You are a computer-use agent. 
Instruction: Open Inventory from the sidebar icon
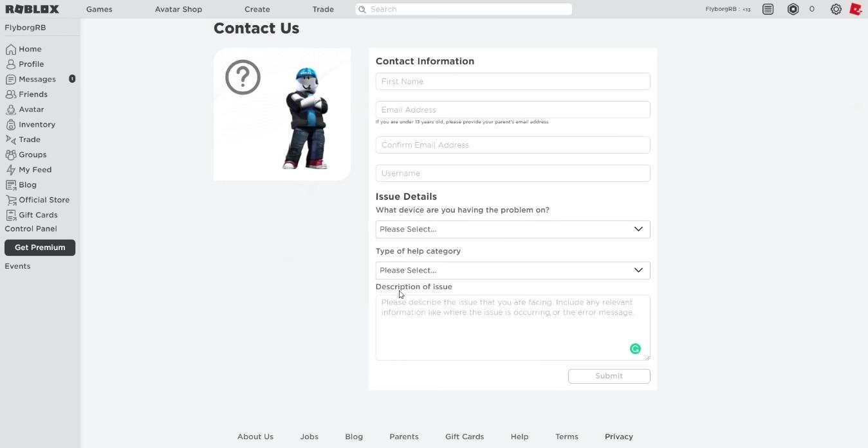point(10,124)
